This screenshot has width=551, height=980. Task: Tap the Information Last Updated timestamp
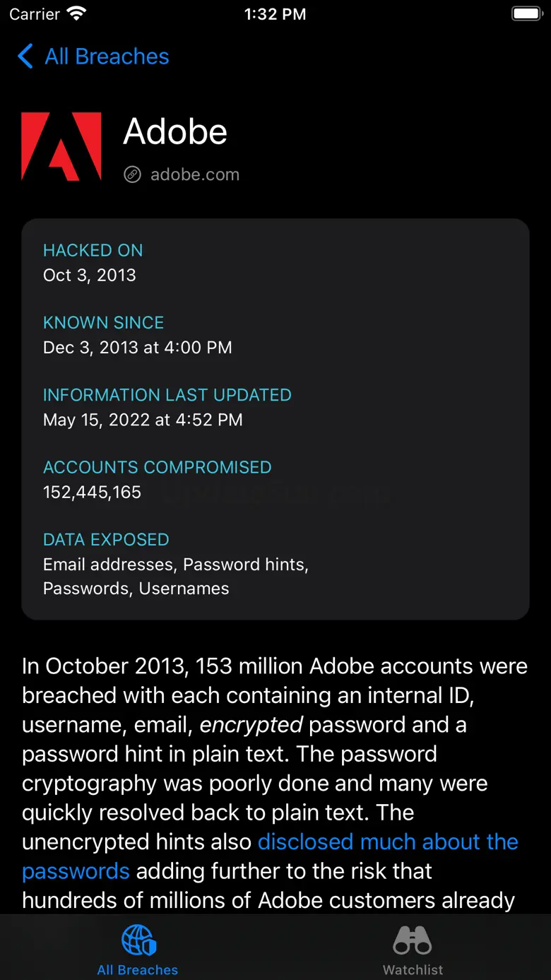pyautogui.click(x=143, y=420)
